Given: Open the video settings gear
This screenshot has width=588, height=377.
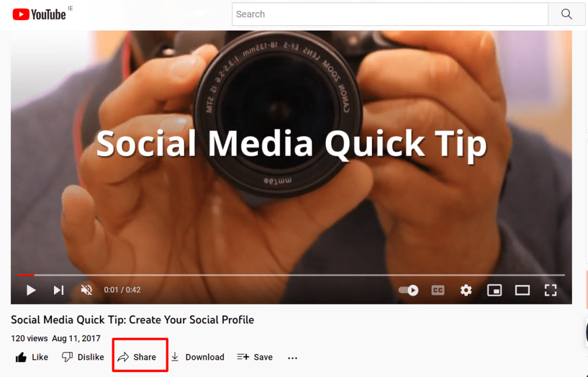Looking at the screenshot, I should [466, 290].
